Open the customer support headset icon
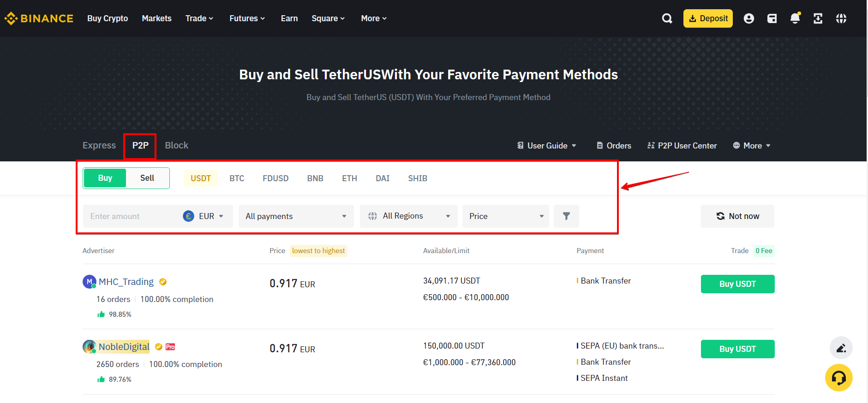The image size is (868, 403). point(838,378)
